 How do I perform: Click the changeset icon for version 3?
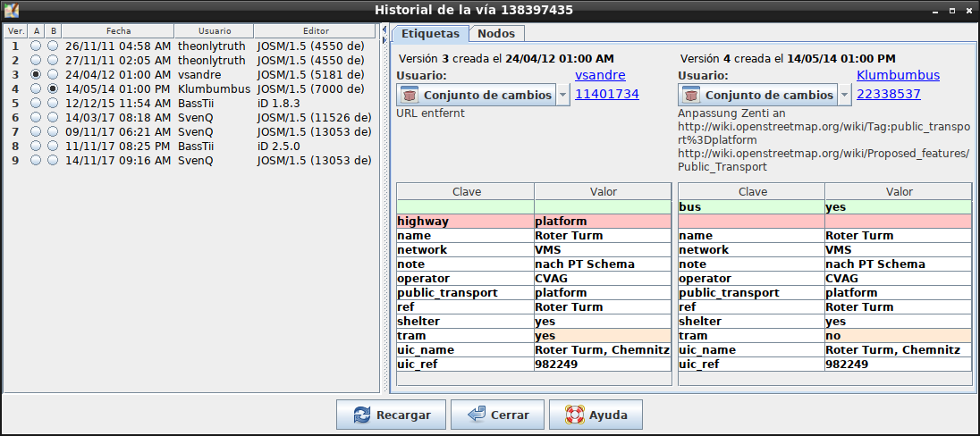[410, 95]
